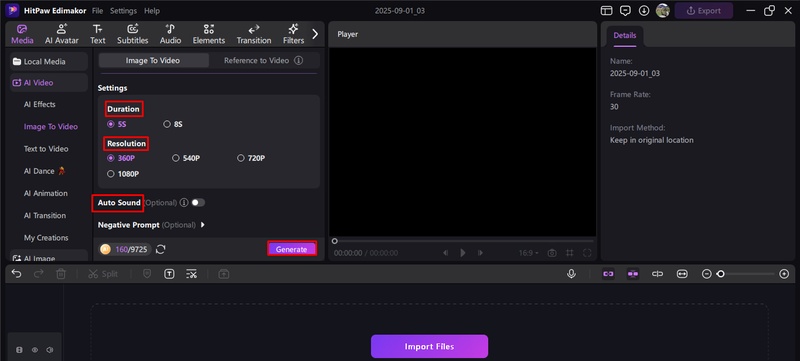Expand the Negative Prompt section
The height and width of the screenshot is (361, 800).
pyautogui.click(x=203, y=225)
